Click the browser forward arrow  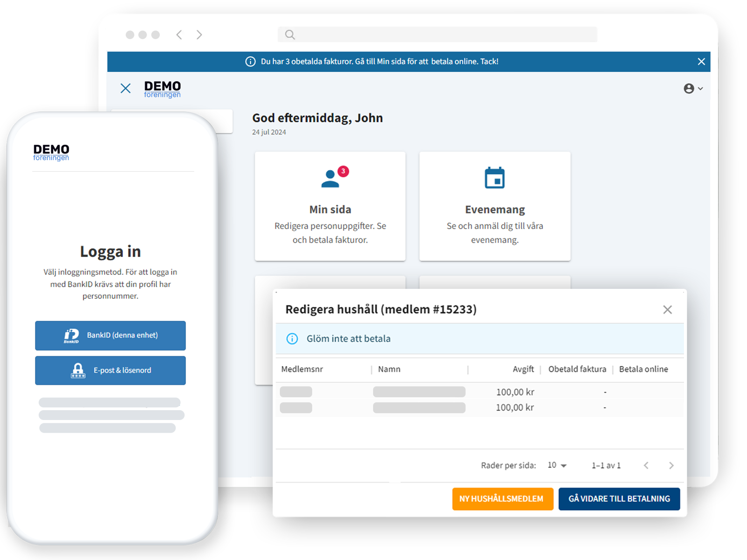(199, 35)
